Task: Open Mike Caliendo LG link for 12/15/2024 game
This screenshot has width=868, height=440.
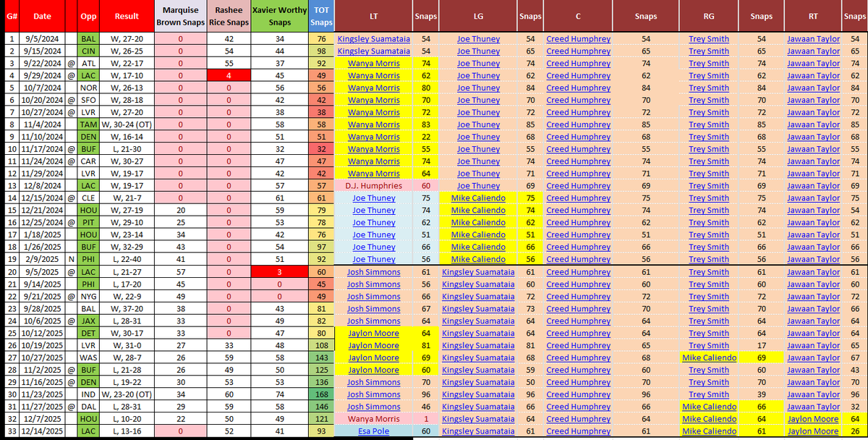Action: click(478, 198)
